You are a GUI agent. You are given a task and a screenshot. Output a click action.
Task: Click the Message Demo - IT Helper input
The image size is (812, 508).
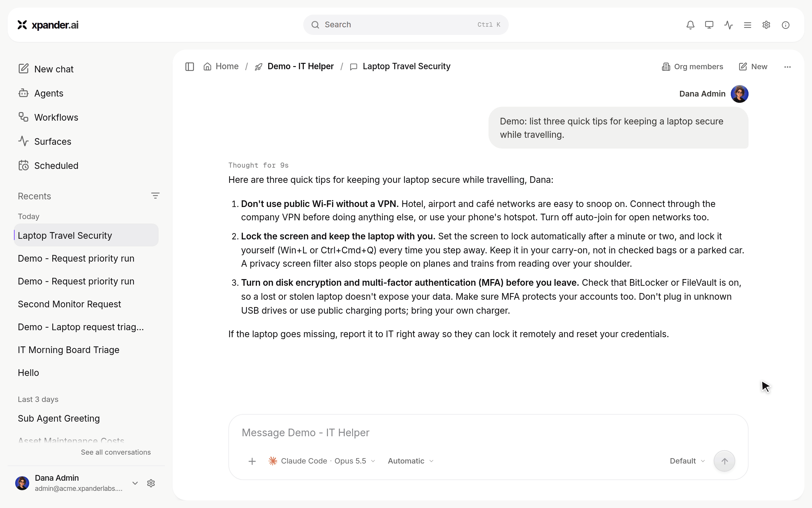(x=488, y=433)
